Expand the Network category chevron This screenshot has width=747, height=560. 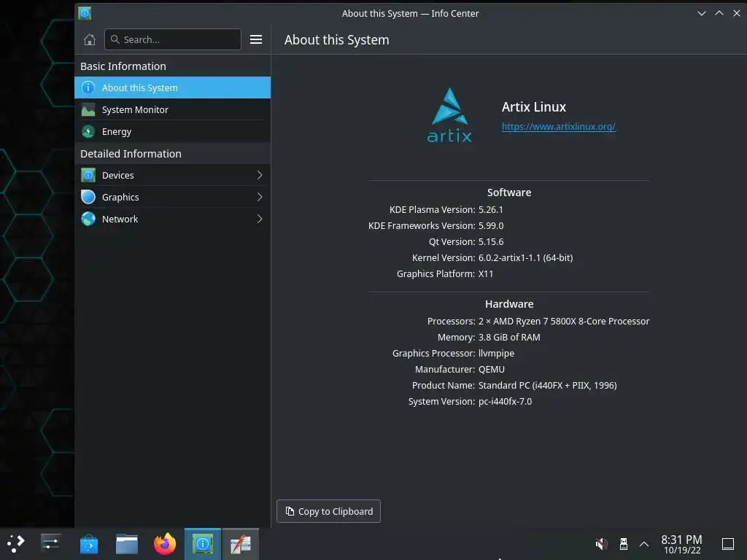point(260,219)
